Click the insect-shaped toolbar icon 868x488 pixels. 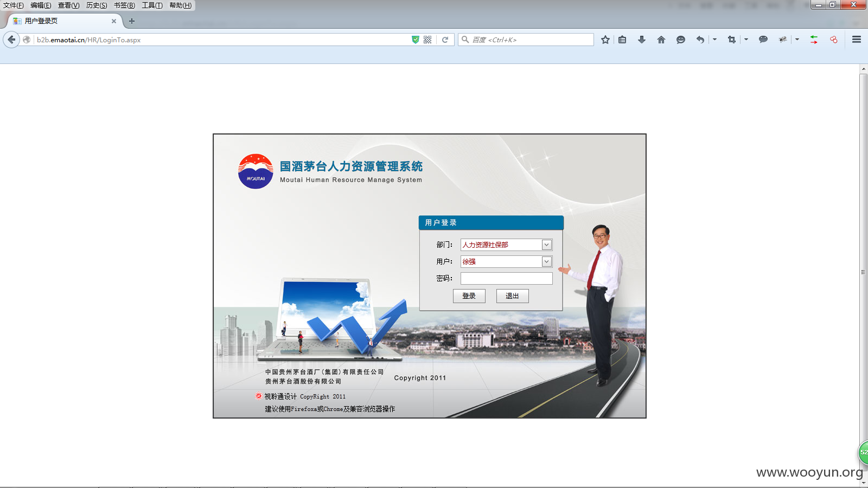pos(783,40)
